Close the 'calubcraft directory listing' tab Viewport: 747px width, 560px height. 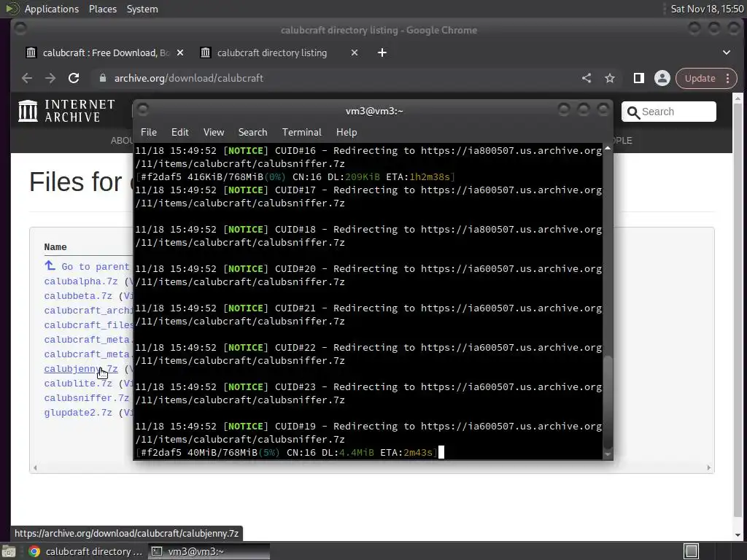pyautogui.click(x=354, y=52)
